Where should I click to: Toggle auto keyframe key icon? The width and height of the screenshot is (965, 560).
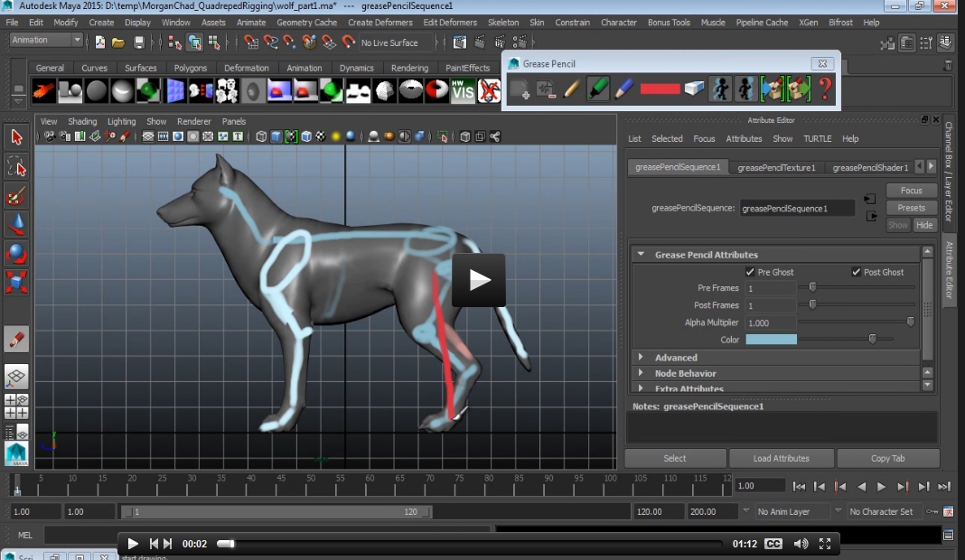pos(932,511)
